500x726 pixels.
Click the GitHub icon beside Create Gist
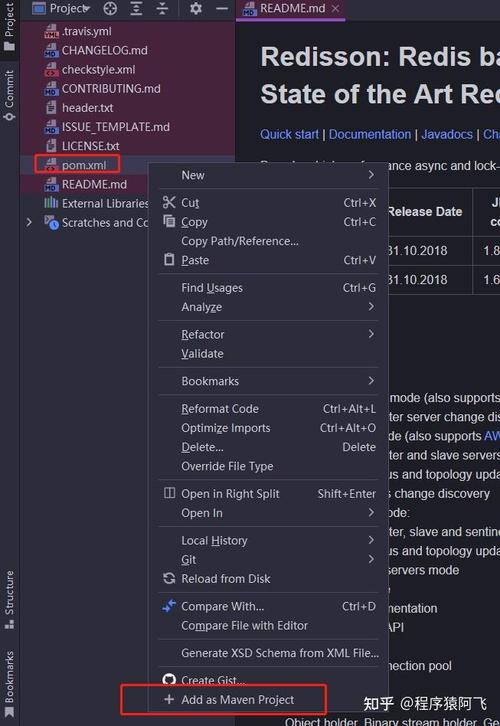pyautogui.click(x=169, y=680)
